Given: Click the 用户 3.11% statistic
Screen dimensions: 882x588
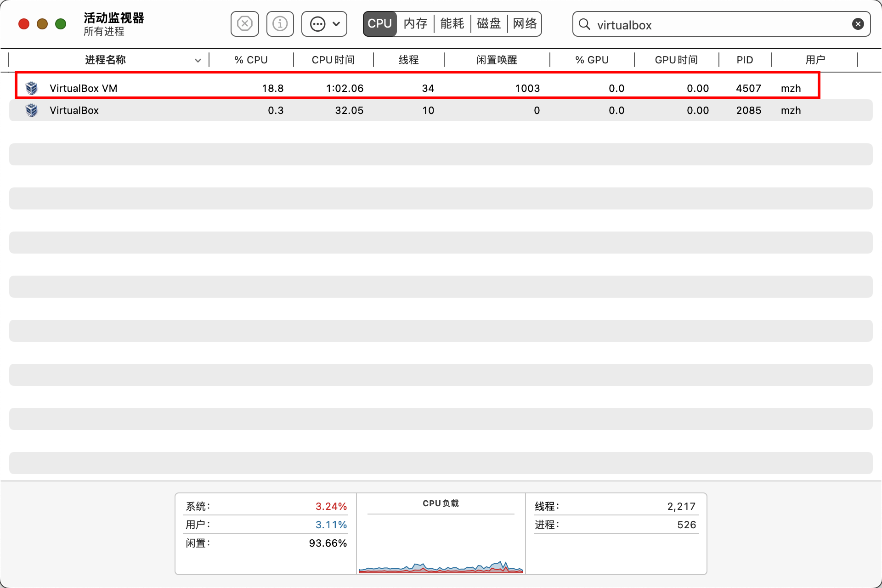Looking at the screenshot, I should click(x=266, y=525).
